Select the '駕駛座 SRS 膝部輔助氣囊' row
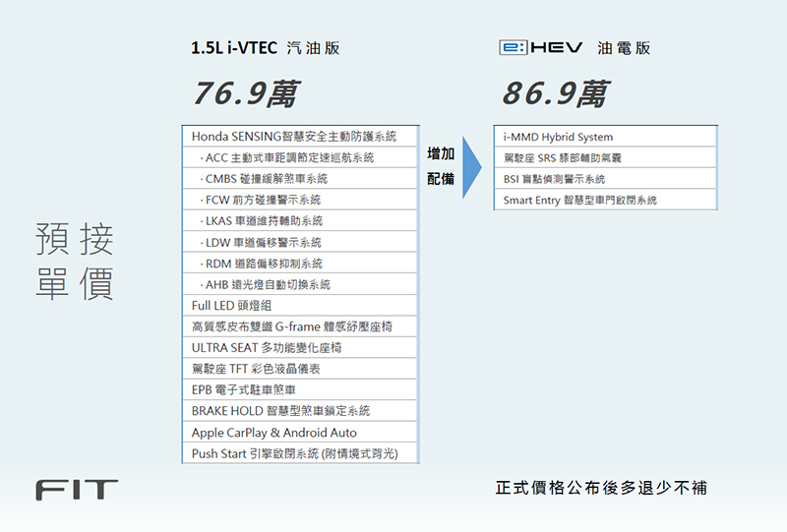The image size is (787, 532). pos(605,157)
